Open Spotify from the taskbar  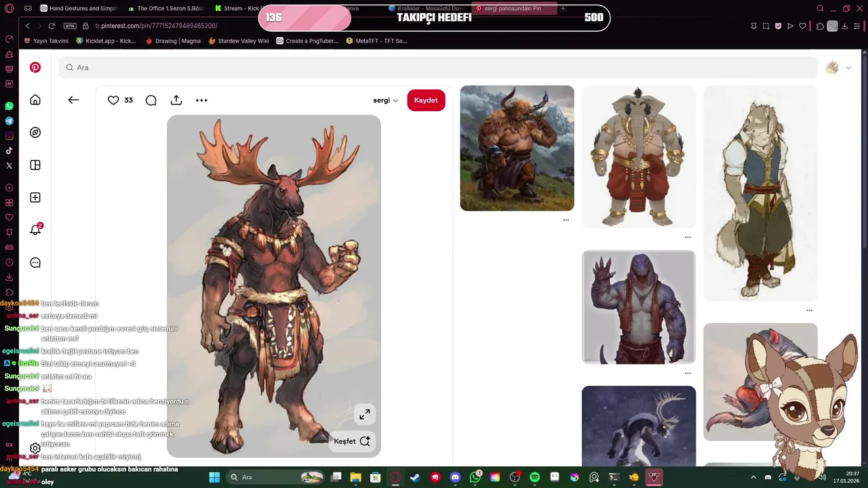point(534,477)
